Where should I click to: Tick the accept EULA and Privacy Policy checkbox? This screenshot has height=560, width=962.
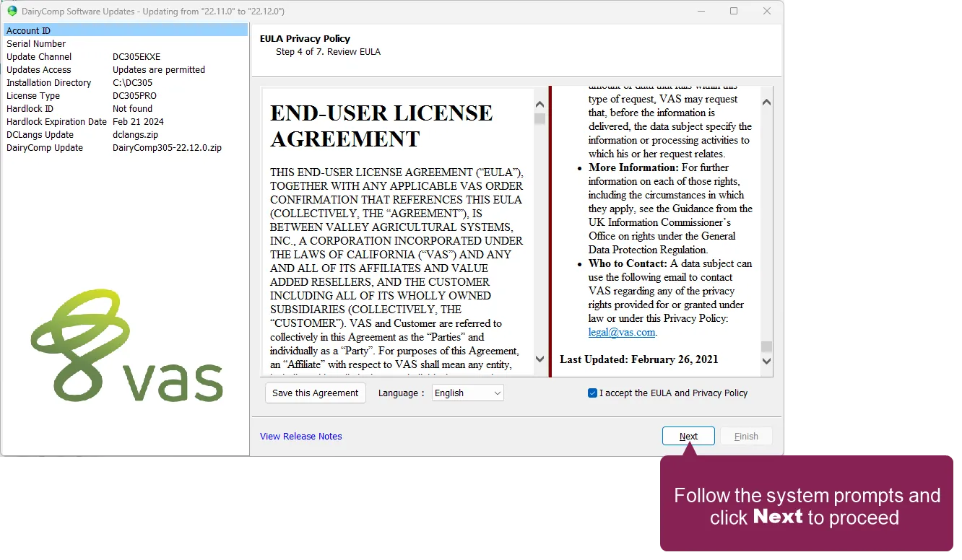coord(592,393)
